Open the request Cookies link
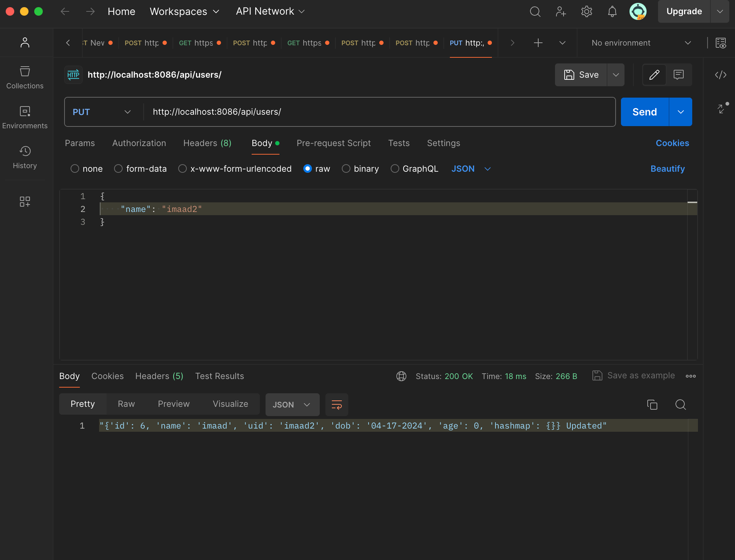This screenshot has height=560, width=735. click(x=672, y=143)
